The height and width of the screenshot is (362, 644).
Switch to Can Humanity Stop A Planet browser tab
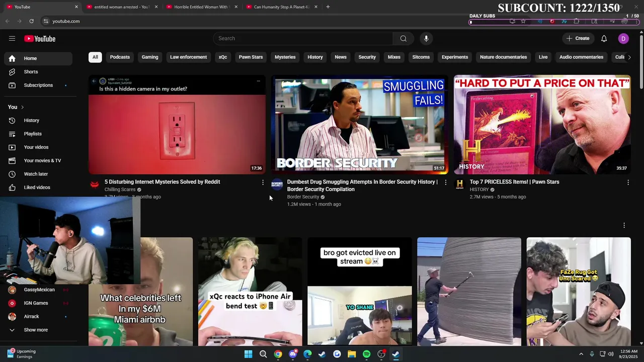[x=281, y=7]
